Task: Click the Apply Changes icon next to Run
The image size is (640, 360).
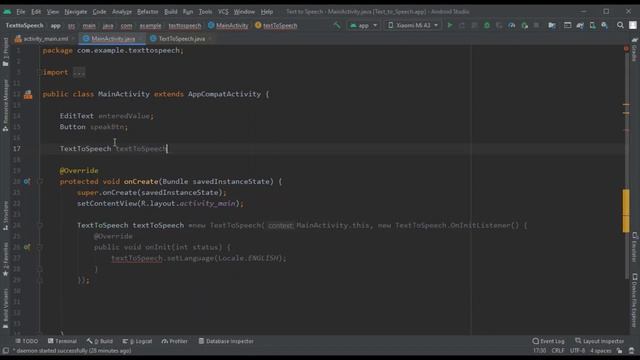Action: tap(462, 25)
